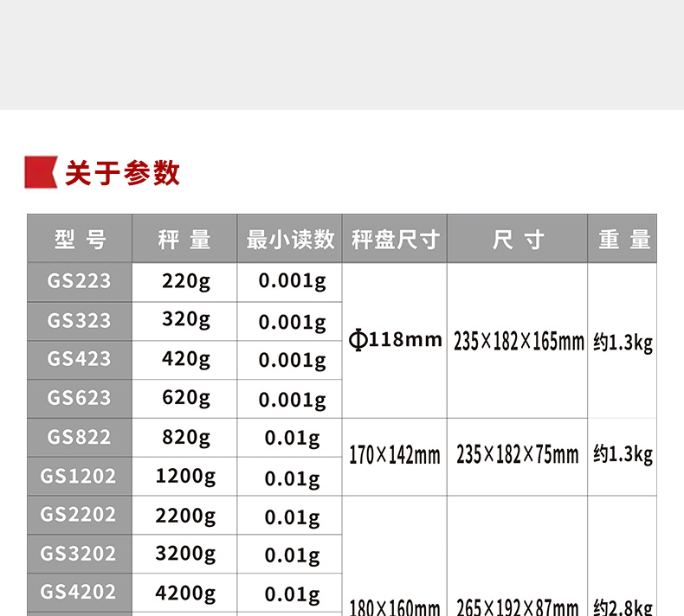The image size is (684, 616).
Task: Click the 220g capacity value
Action: pyautogui.click(x=186, y=281)
